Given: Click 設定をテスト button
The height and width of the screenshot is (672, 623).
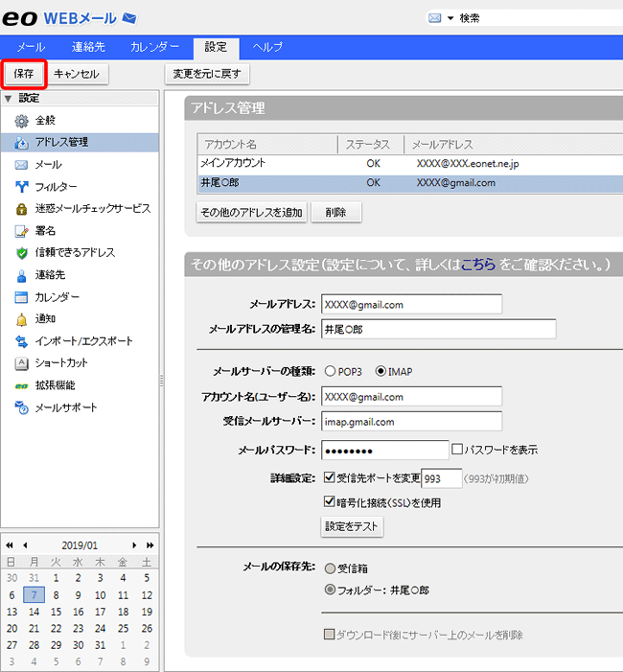Looking at the screenshot, I should point(352,526).
